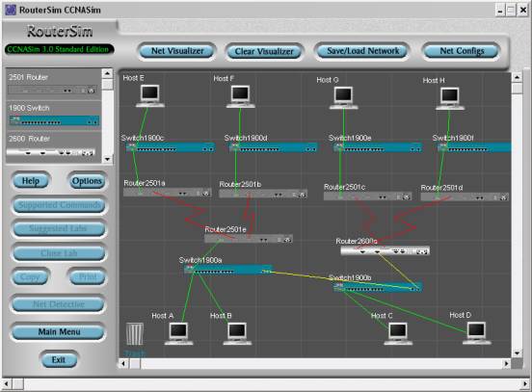Click the Close Lab button

click(x=59, y=253)
